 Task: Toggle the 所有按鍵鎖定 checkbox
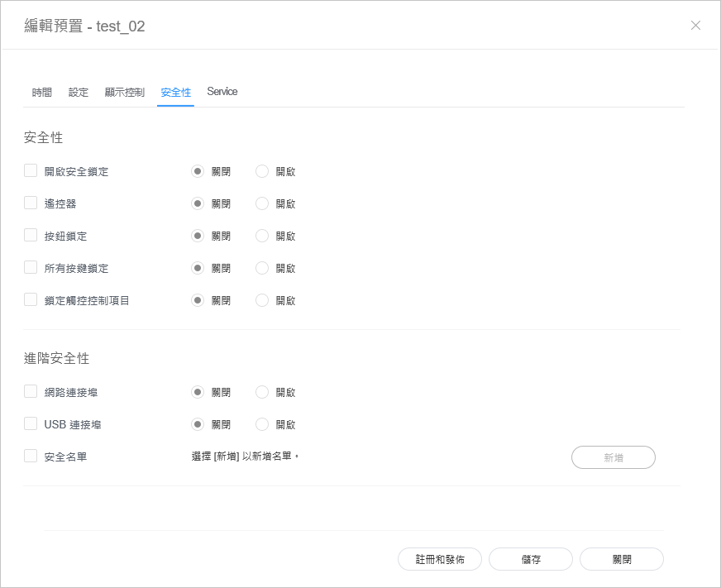point(31,268)
